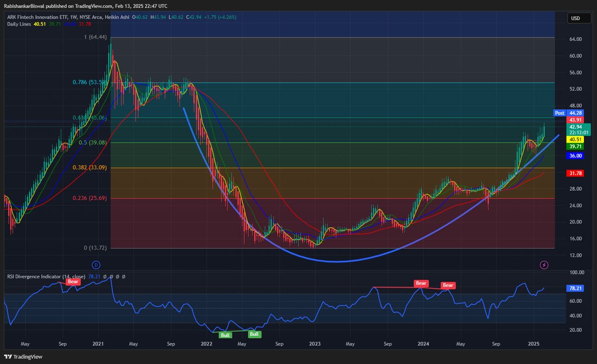Select the ARK Fintech Innovation ETF title

tap(37, 17)
